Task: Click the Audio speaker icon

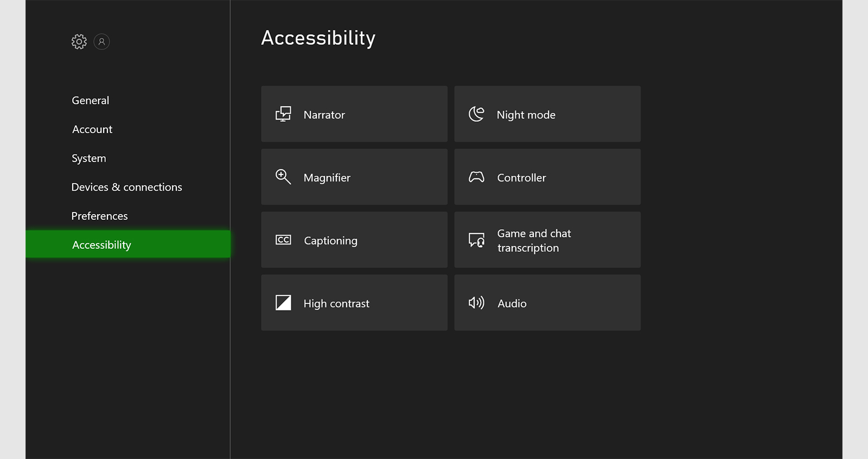Action: pyautogui.click(x=476, y=302)
